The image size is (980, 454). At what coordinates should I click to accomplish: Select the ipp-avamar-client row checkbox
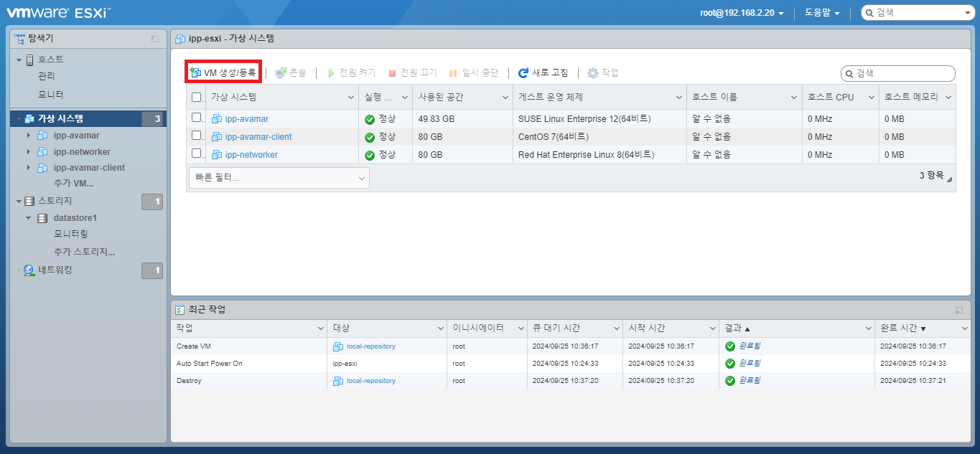[197, 136]
